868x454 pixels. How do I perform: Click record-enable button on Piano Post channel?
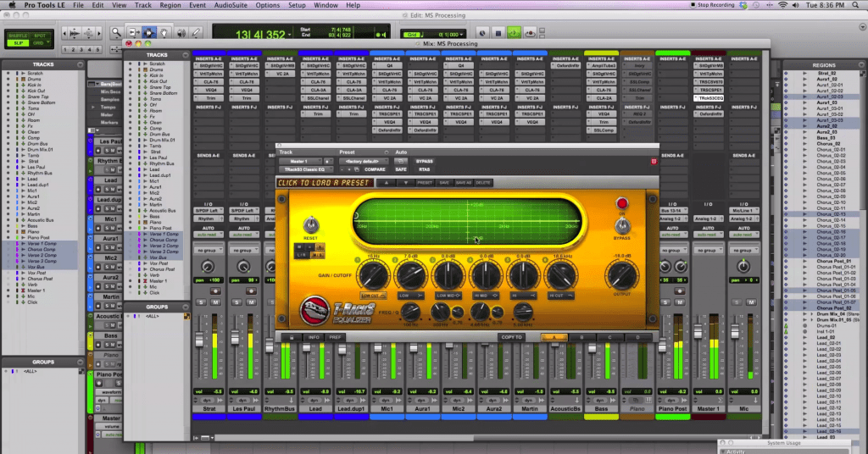tap(679, 291)
